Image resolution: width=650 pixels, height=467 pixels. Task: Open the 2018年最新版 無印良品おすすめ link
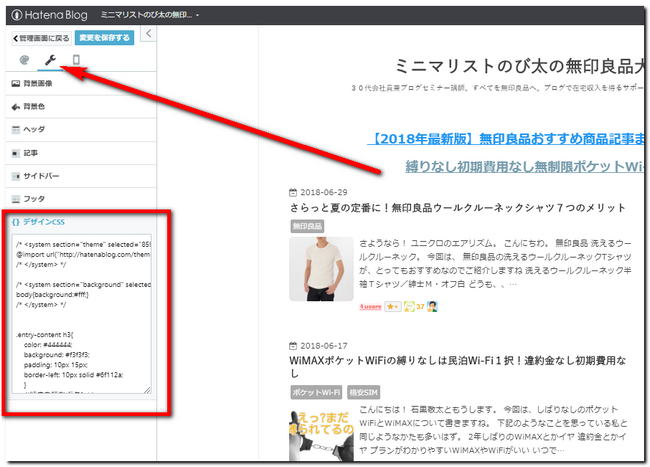click(506, 139)
